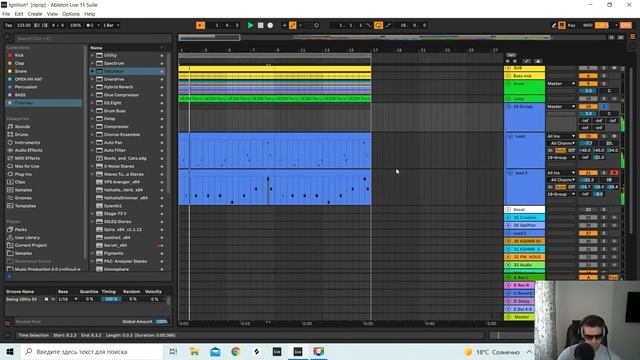Start playback with the Play button

pos(250,25)
